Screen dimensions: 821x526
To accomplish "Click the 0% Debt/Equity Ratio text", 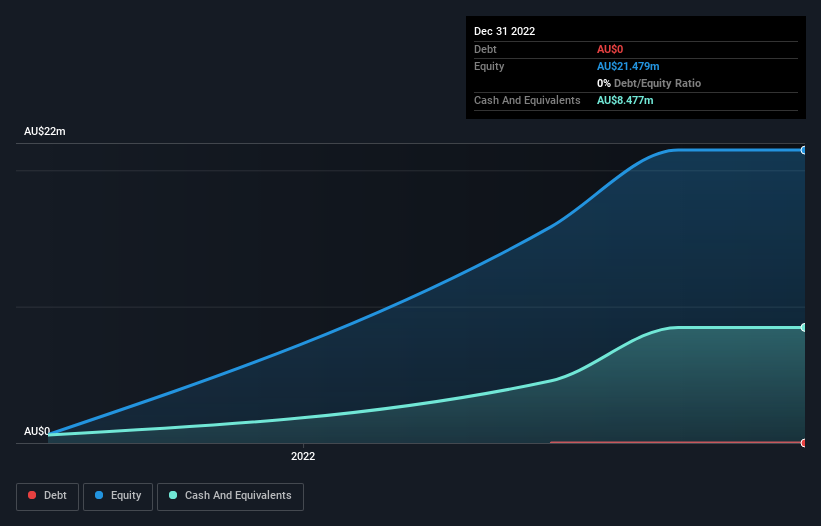I will pos(649,83).
